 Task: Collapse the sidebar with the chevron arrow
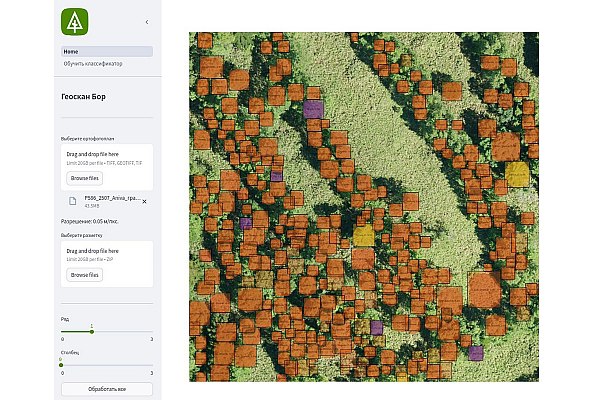[147, 21]
